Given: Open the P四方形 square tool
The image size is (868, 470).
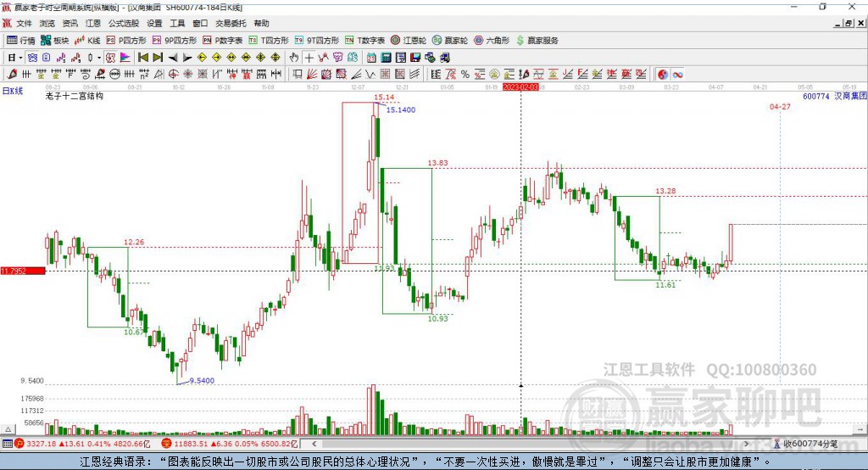Looking at the screenshot, I should [126, 41].
